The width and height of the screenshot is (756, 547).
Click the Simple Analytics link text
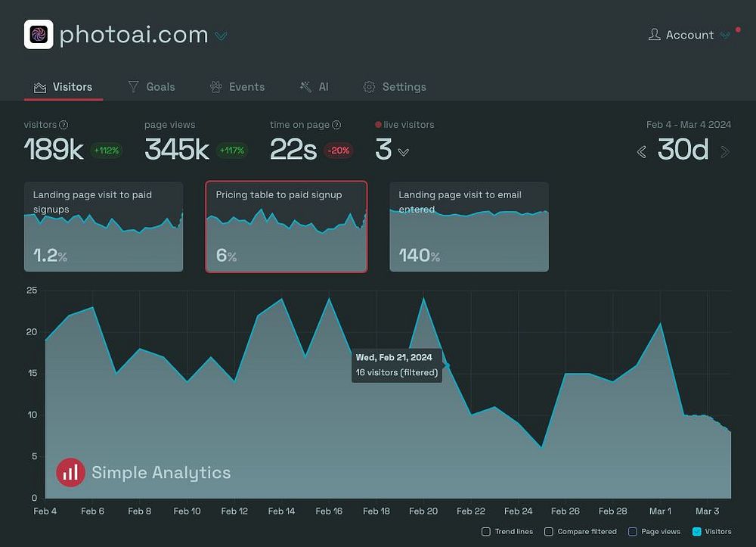(161, 473)
